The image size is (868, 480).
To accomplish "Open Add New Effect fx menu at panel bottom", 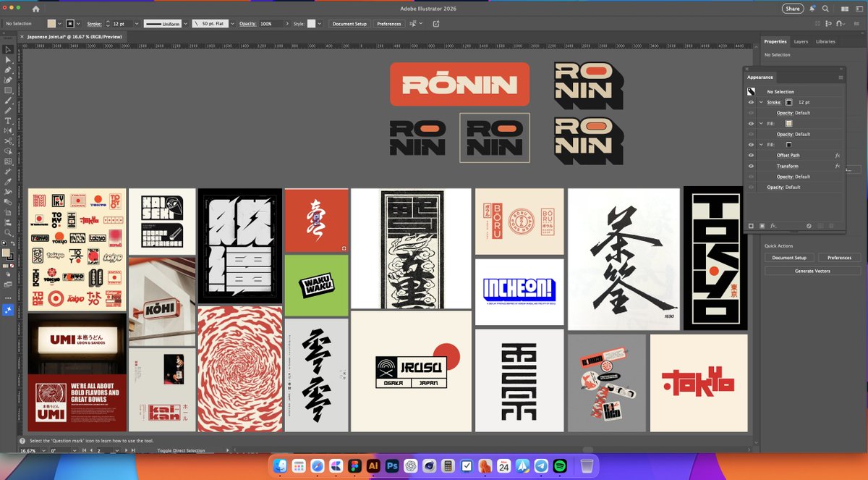I will [773, 226].
